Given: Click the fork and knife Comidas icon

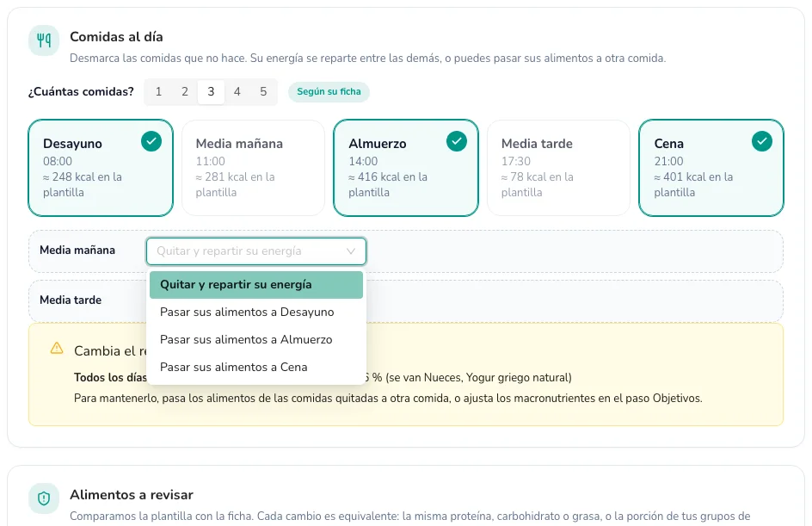Looking at the screenshot, I should [44, 40].
